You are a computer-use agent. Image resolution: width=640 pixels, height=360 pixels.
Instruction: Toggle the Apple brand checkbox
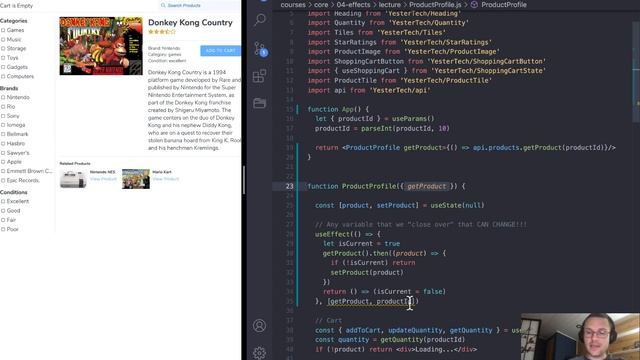[3, 162]
